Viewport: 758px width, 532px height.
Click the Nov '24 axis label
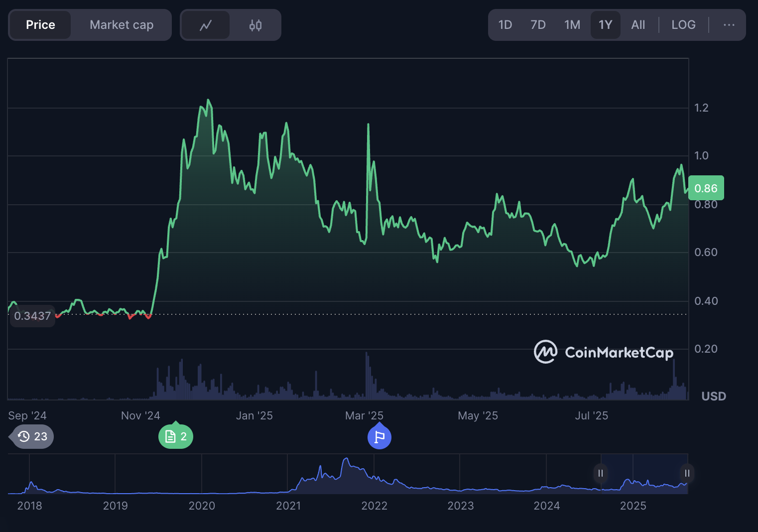click(x=140, y=415)
